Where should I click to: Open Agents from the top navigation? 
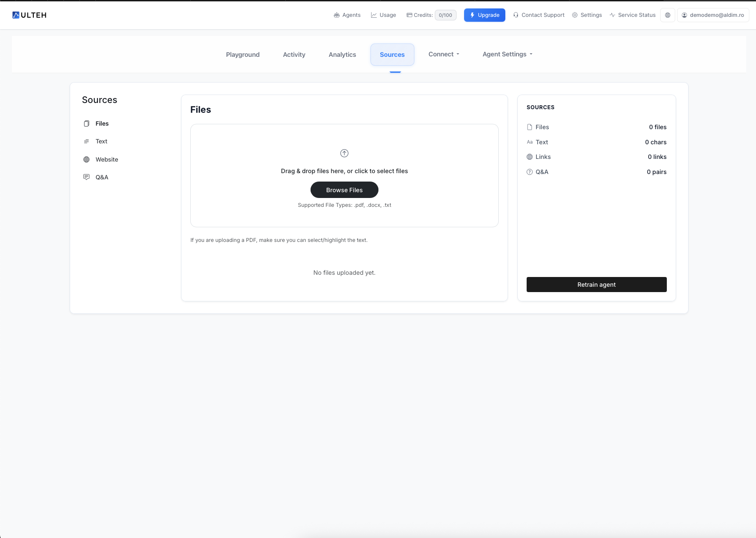pos(347,15)
